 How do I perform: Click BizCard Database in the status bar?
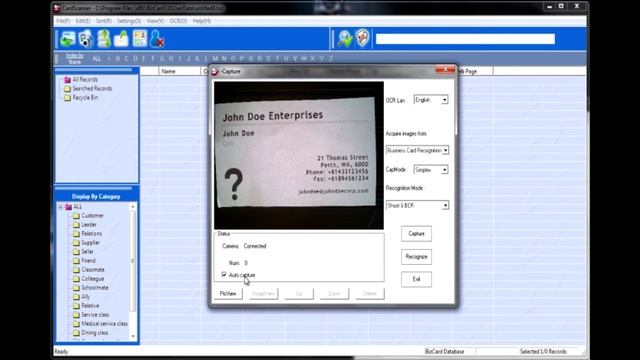pos(444,351)
